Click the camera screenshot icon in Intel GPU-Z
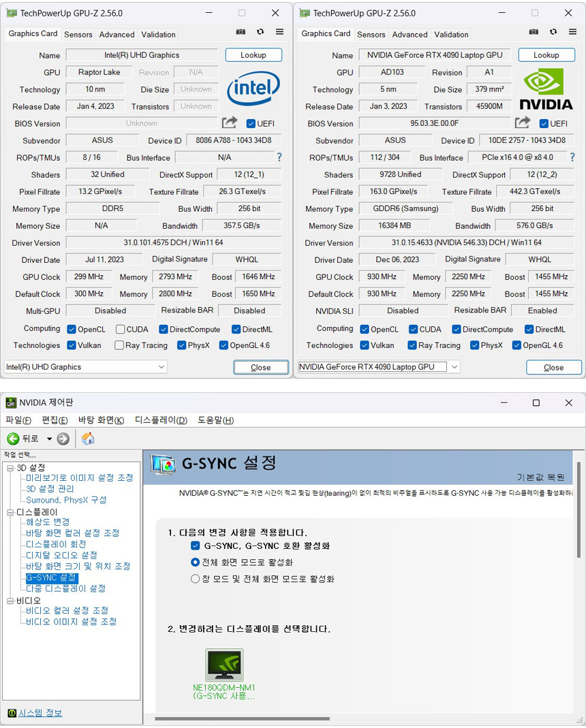This screenshot has width=586, height=728. tap(241, 32)
